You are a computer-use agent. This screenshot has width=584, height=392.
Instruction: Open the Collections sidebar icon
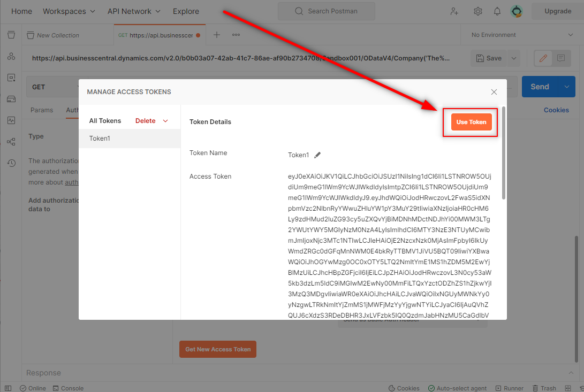(x=11, y=34)
